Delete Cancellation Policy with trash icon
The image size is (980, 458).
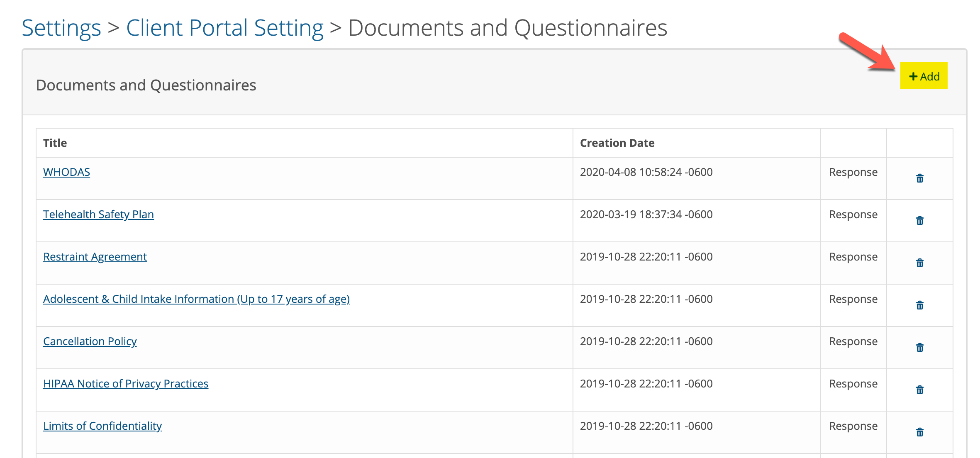pyautogui.click(x=919, y=348)
